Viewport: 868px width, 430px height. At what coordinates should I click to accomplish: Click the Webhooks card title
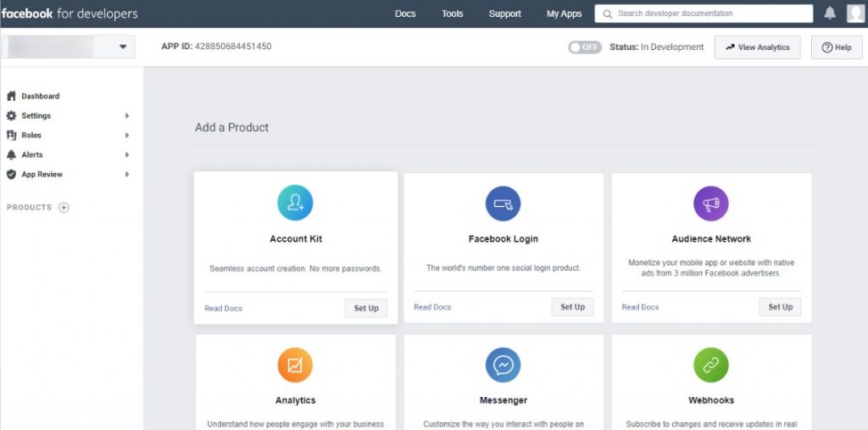tap(711, 400)
